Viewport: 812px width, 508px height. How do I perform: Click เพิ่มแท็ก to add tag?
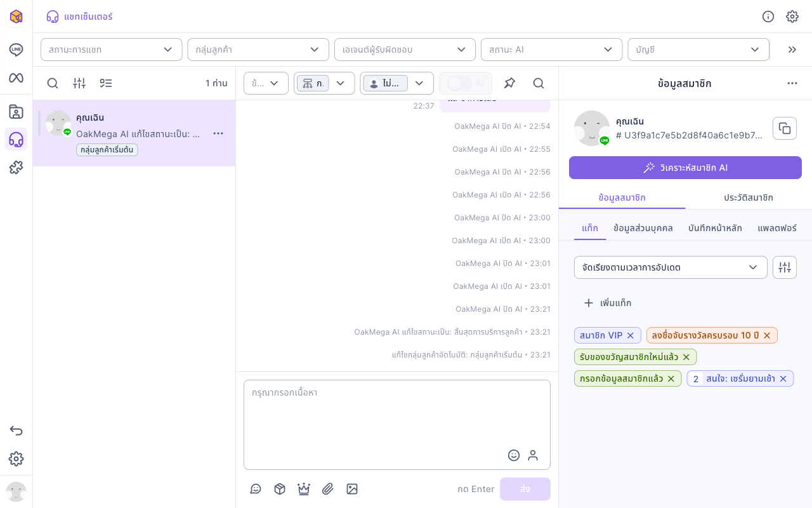pos(608,303)
